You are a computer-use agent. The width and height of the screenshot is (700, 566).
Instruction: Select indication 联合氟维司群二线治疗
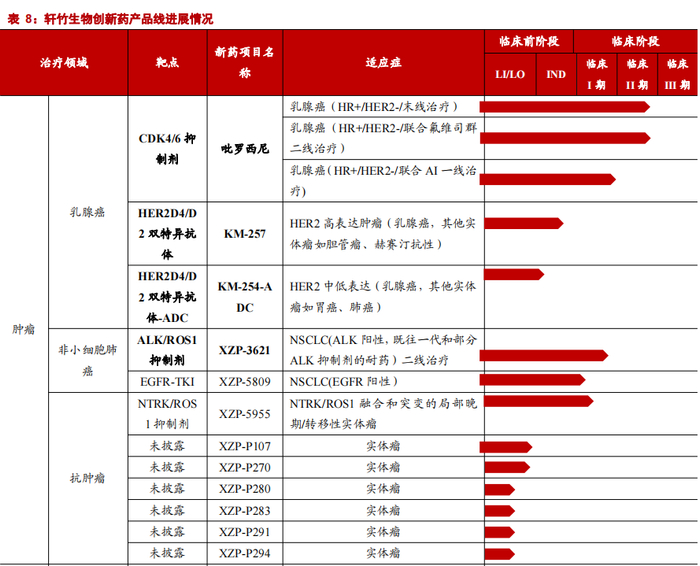point(383,138)
